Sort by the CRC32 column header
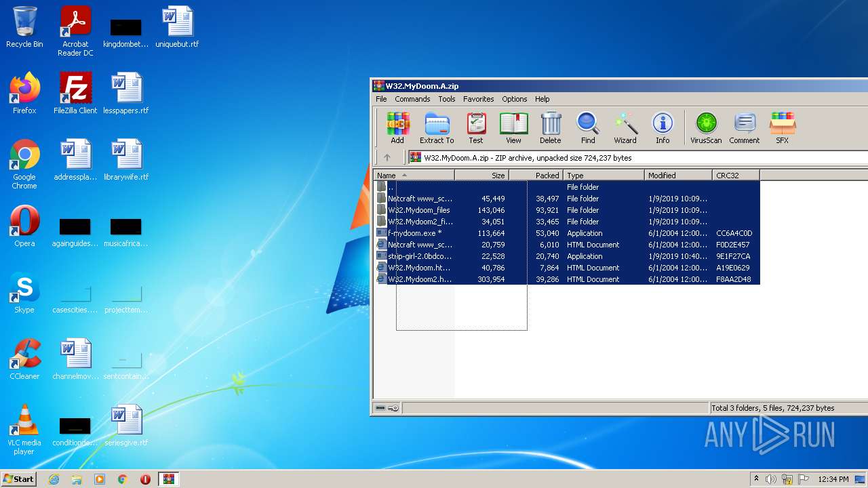Screen dimensions: 868x488 (x=736, y=176)
